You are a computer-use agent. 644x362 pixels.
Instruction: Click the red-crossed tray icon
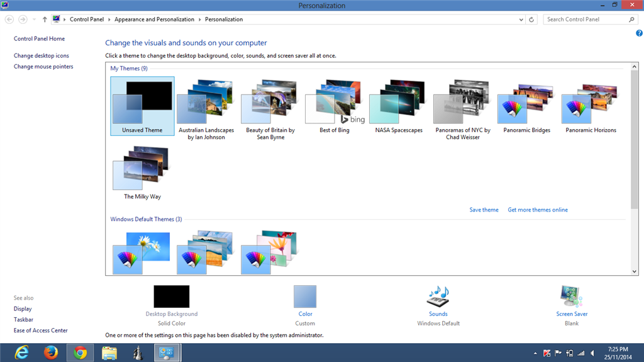click(547, 353)
